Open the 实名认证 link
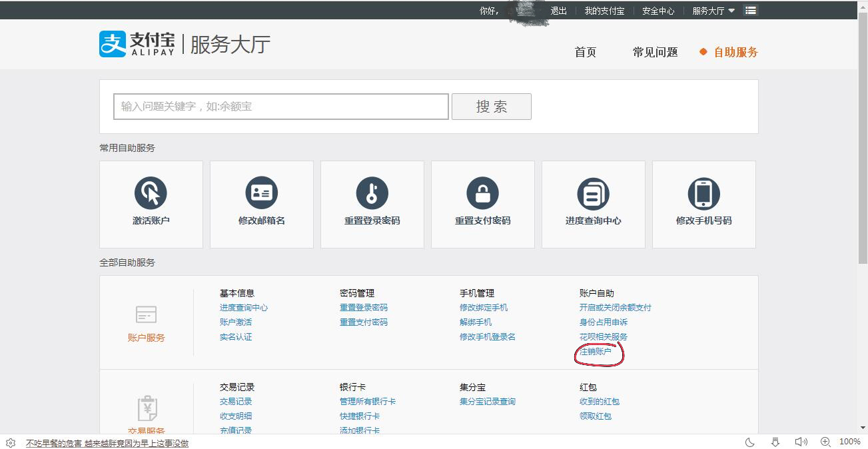 236,337
